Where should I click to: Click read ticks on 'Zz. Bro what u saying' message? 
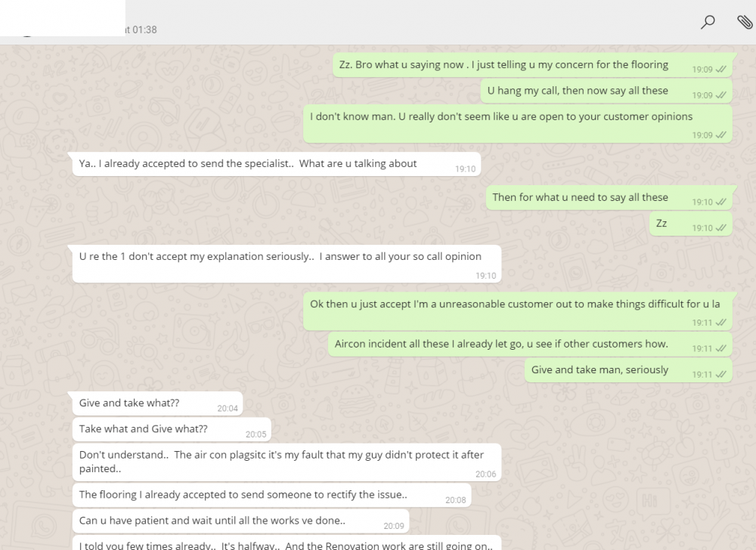point(720,70)
